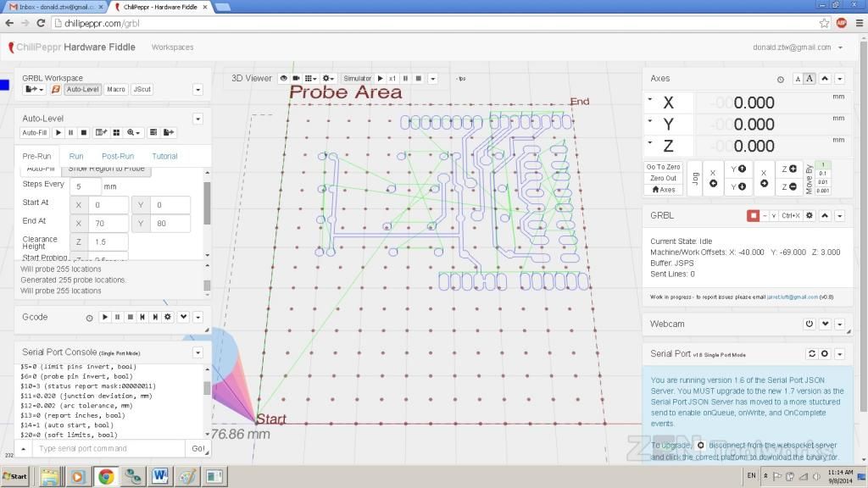The width and height of the screenshot is (868, 488).
Task: Select the Pre-Run tab
Action: pyautogui.click(x=36, y=156)
